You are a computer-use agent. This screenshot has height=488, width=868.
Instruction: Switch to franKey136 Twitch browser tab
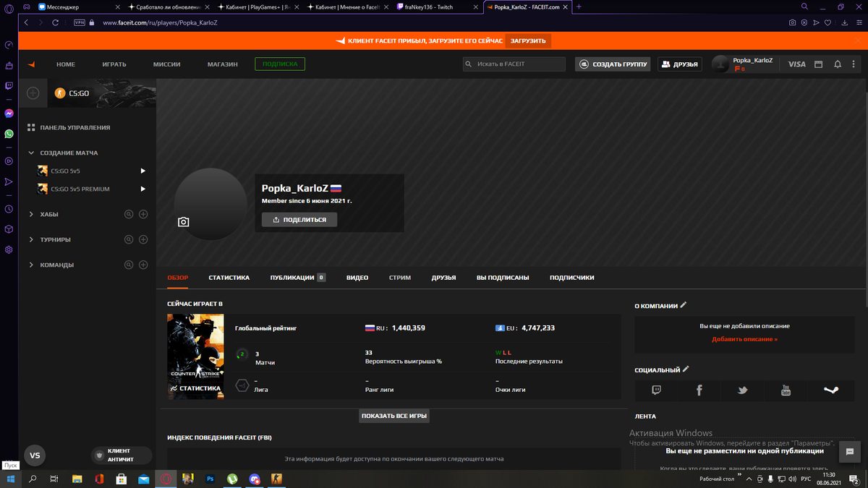(x=436, y=7)
